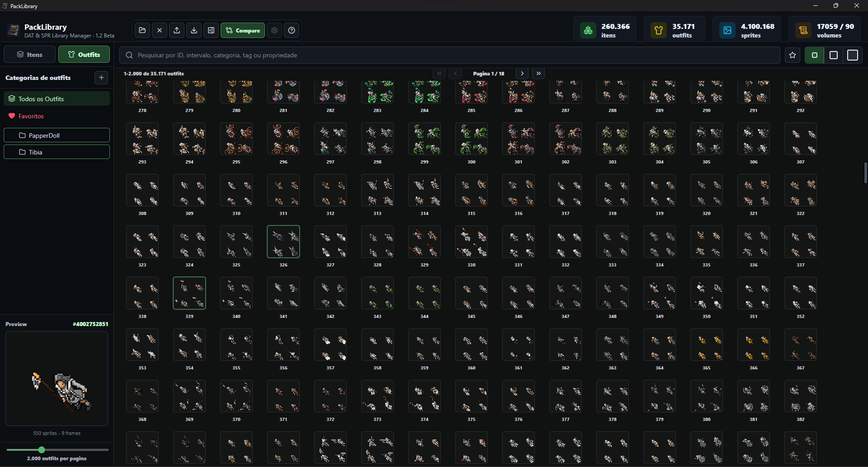Viewport: 868px width, 467px height.
Task: Select Todos os Outfits category
Action: pos(57,99)
